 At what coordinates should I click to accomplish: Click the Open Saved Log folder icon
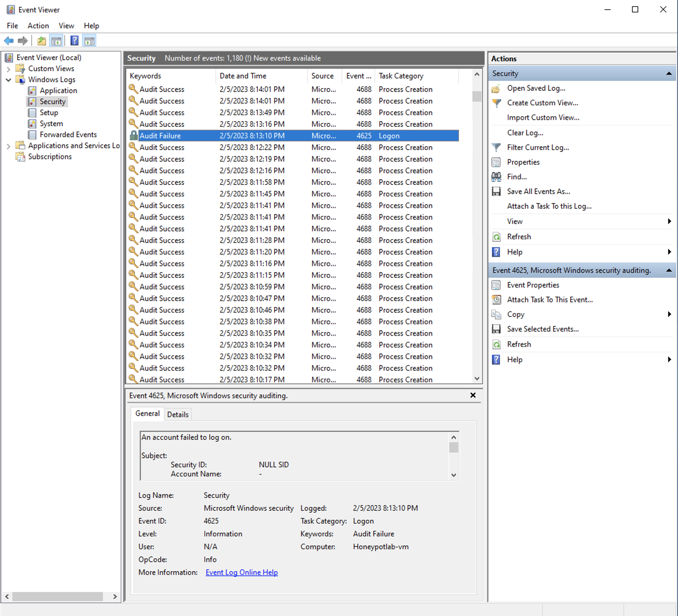[496, 89]
